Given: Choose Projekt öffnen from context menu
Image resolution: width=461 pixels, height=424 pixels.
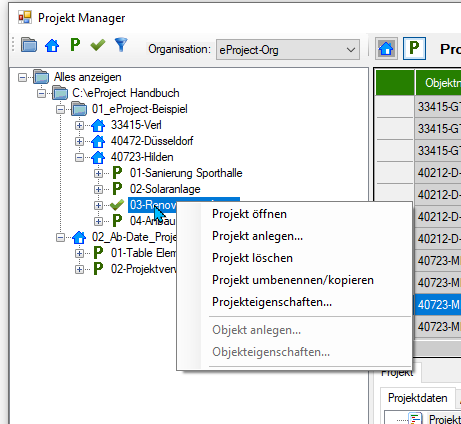Looking at the screenshot, I should (294, 214).
